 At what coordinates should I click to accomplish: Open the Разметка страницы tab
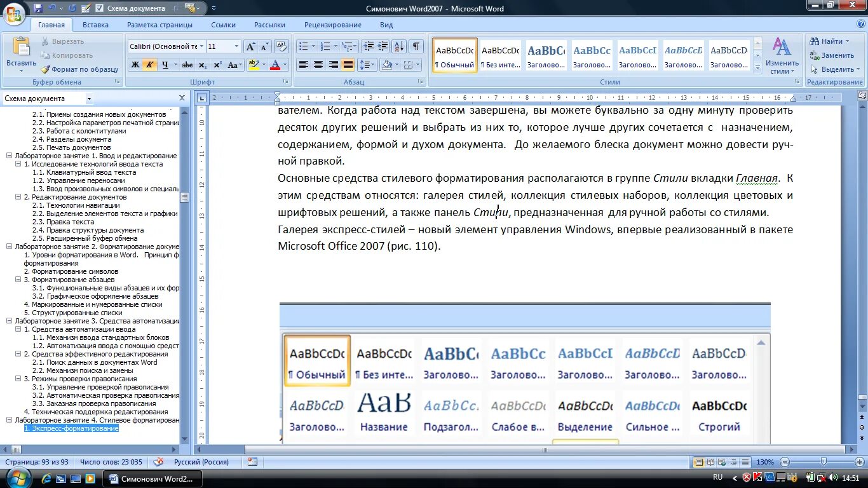pyautogui.click(x=159, y=25)
